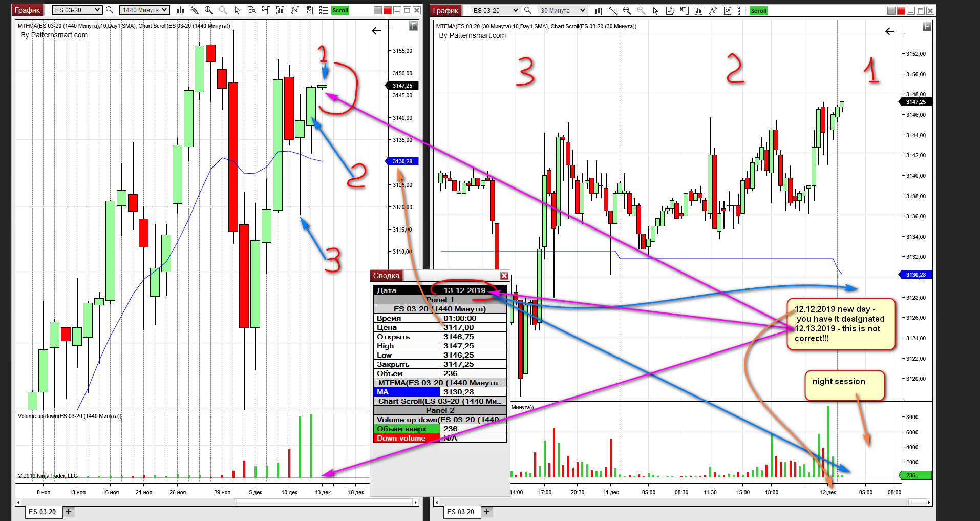The width and height of the screenshot is (980, 521).
Task: Add a new tab with plus in the 30 Минута window
Action: tap(487, 512)
